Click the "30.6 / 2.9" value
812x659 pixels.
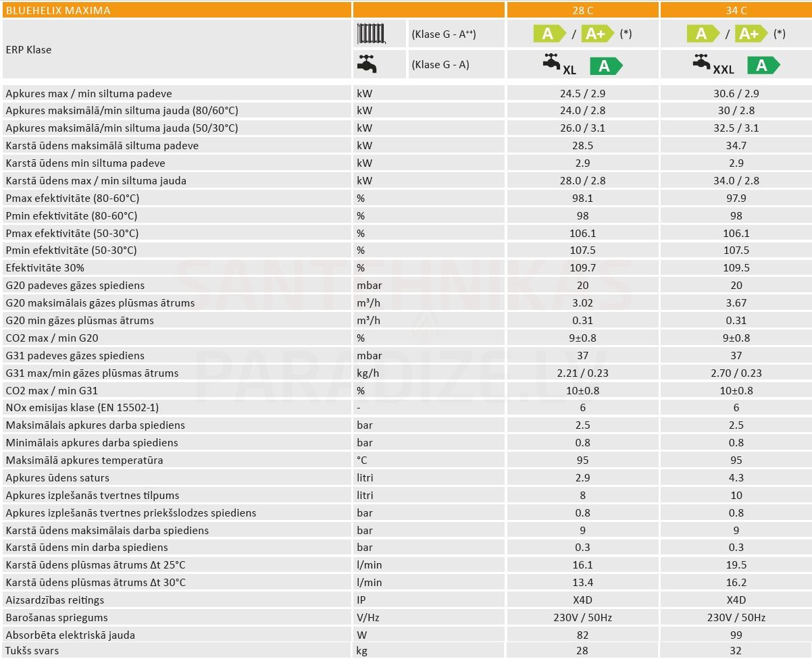(736, 93)
